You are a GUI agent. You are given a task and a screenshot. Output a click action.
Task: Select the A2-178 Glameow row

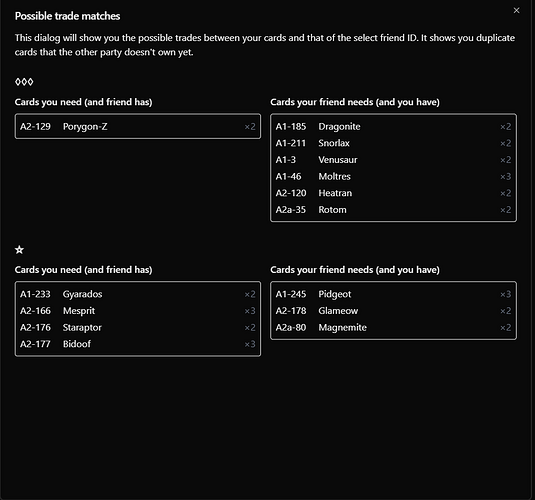coord(393,311)
